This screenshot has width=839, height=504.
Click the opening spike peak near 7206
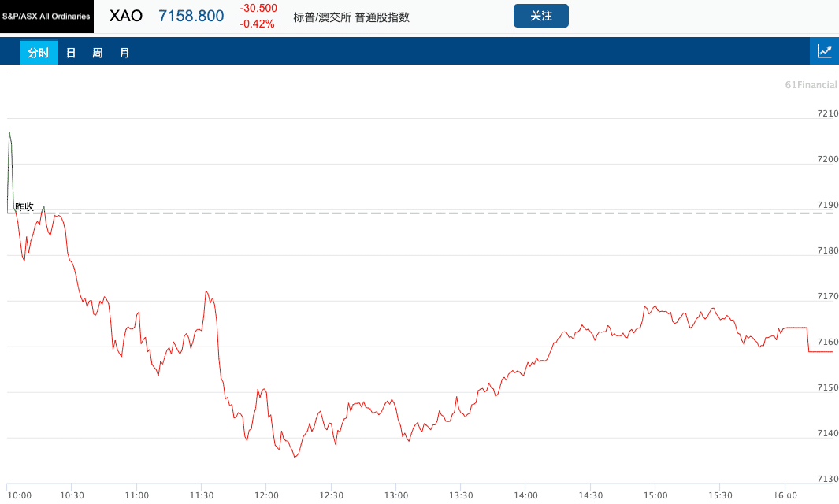coord(9,132)
